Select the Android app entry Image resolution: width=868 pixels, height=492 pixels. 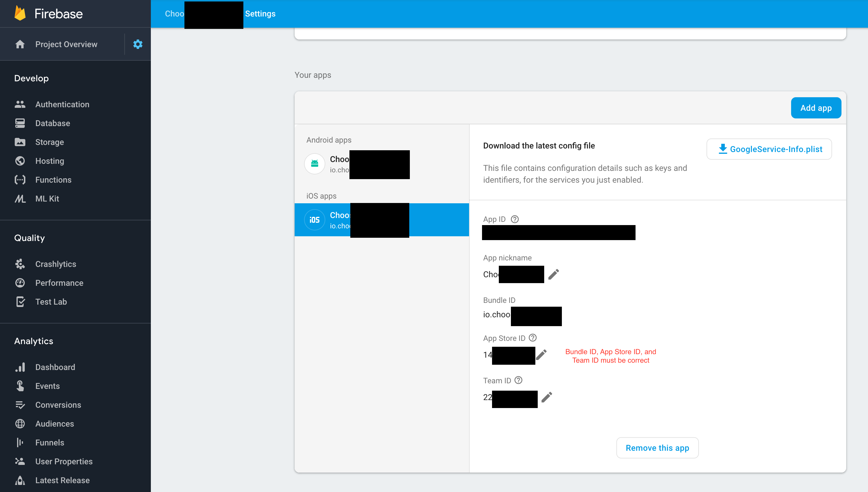pyautogui.click(x=382, y=164)
